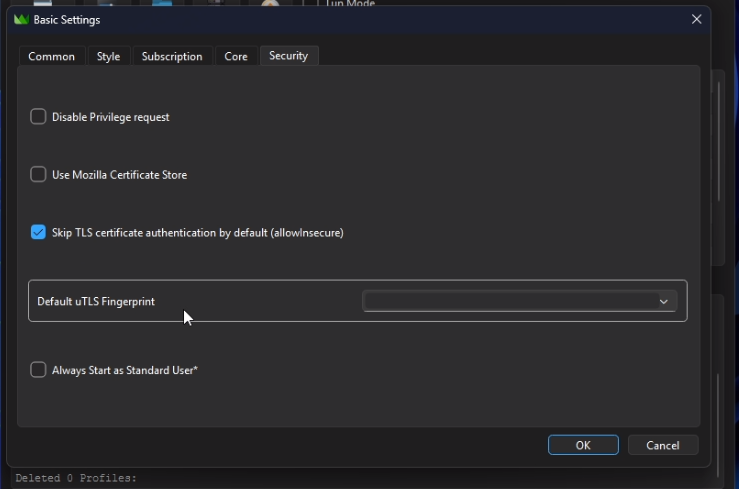739x489 pixels.
Task: Switch to the Common tab
Action: 51,57
